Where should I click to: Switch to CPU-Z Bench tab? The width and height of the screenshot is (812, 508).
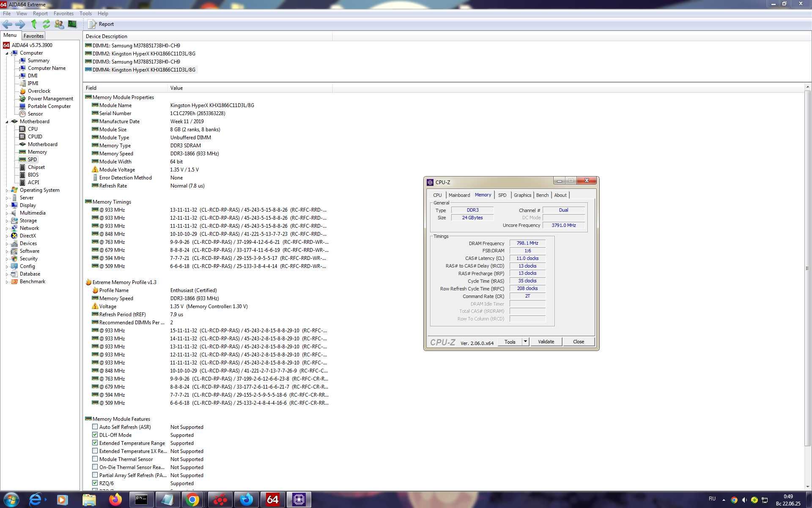click(x=542, y=195)
